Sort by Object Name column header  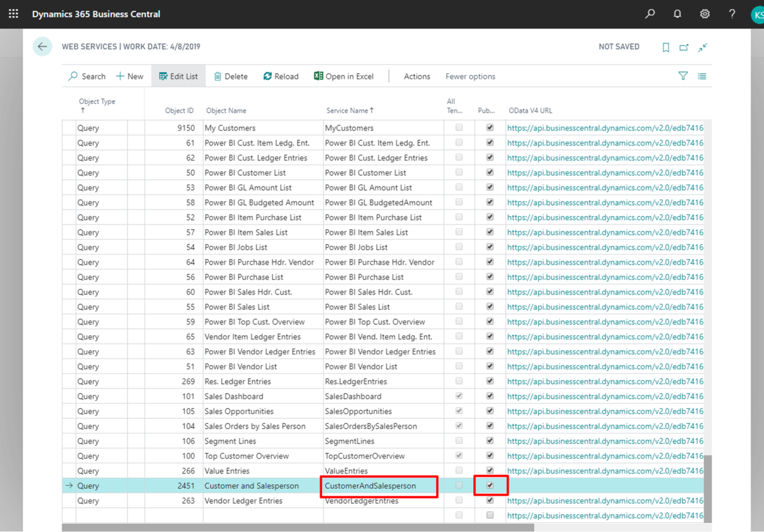tap(226, 111)
